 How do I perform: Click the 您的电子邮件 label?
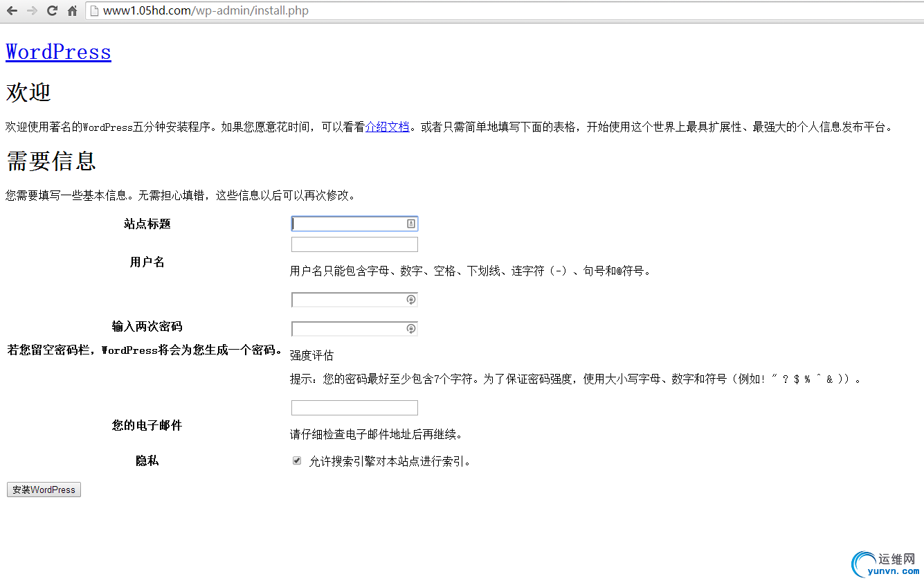(x=147, y=425)
